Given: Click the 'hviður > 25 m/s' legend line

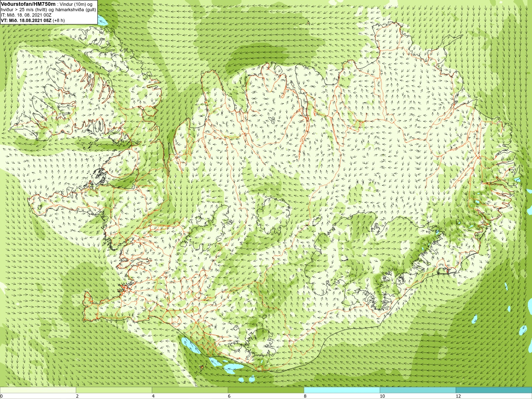Looking at the screenshot, I should tap(49, 10).
